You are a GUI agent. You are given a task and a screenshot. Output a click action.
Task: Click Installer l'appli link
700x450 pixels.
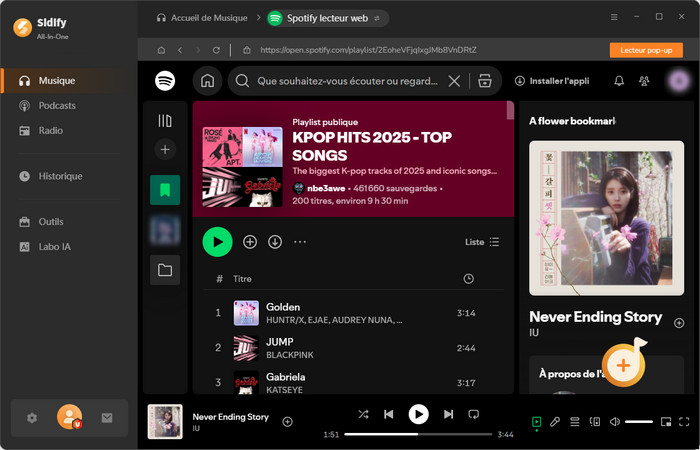coord(550,81)
